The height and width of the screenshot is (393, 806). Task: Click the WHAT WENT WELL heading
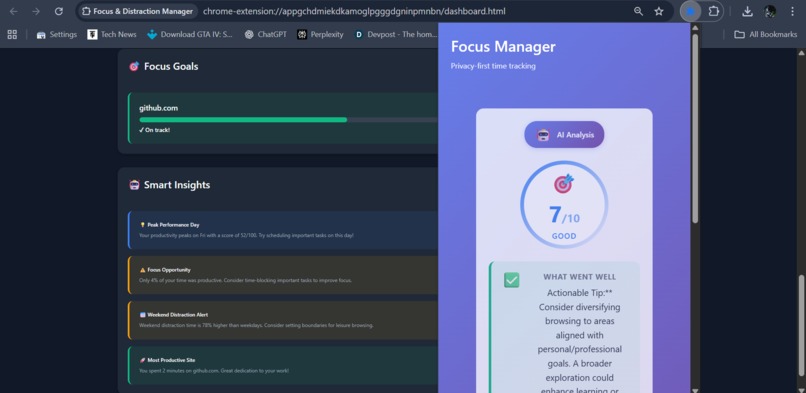[x=579, y=277]
